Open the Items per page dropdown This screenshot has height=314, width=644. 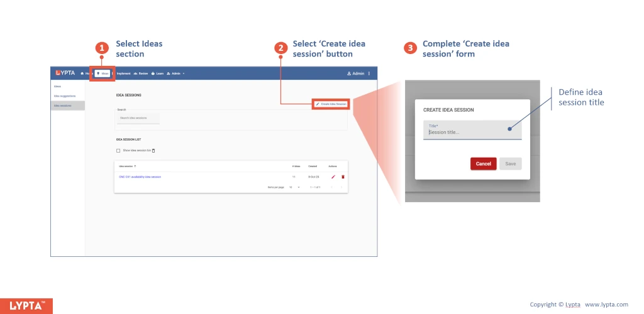(294, 187)
